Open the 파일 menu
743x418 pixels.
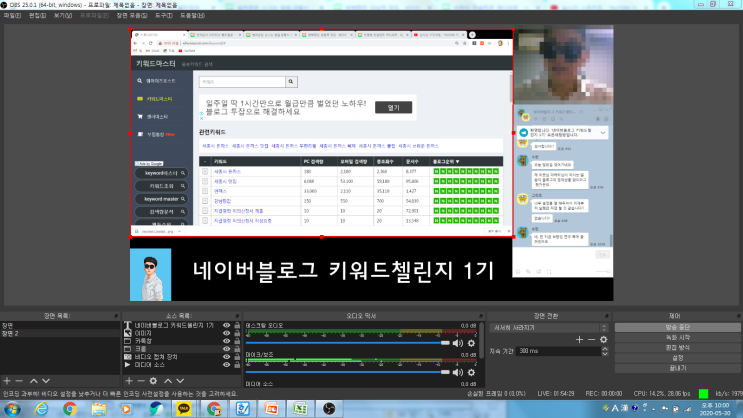(x=12, y=16)
